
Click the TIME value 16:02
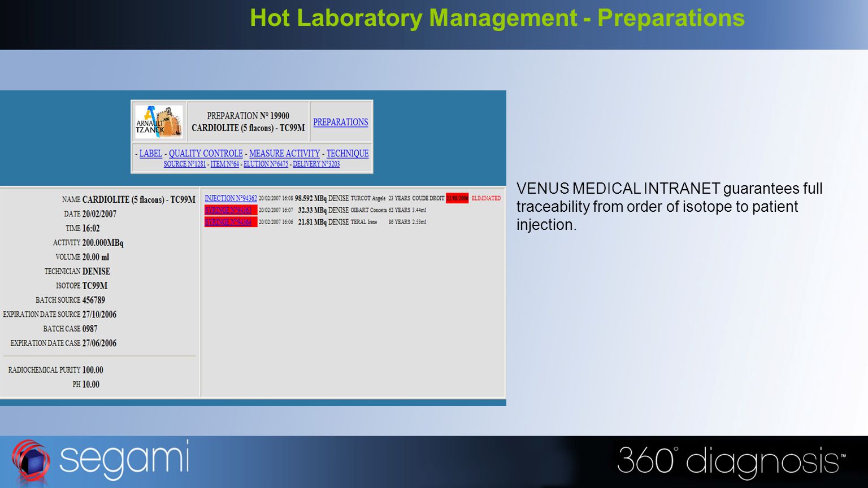pyautogui.click(x=91, y=228)
